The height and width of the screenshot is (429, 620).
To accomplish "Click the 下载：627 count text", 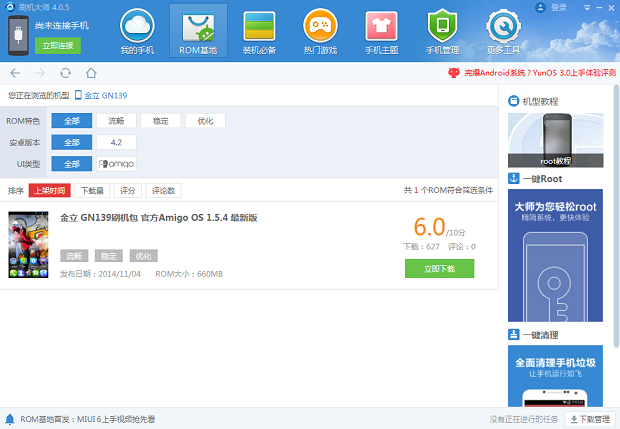I will [x=422, y=247].
